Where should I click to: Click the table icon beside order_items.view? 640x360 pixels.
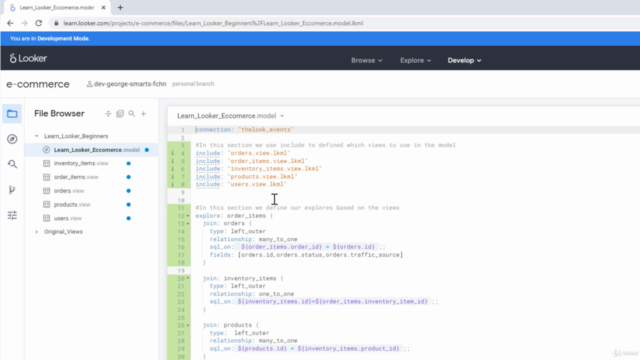click(47, 177)
